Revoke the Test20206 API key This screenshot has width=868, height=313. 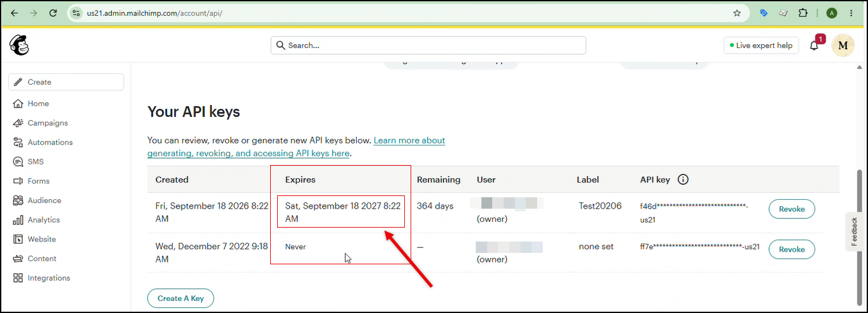791,209
